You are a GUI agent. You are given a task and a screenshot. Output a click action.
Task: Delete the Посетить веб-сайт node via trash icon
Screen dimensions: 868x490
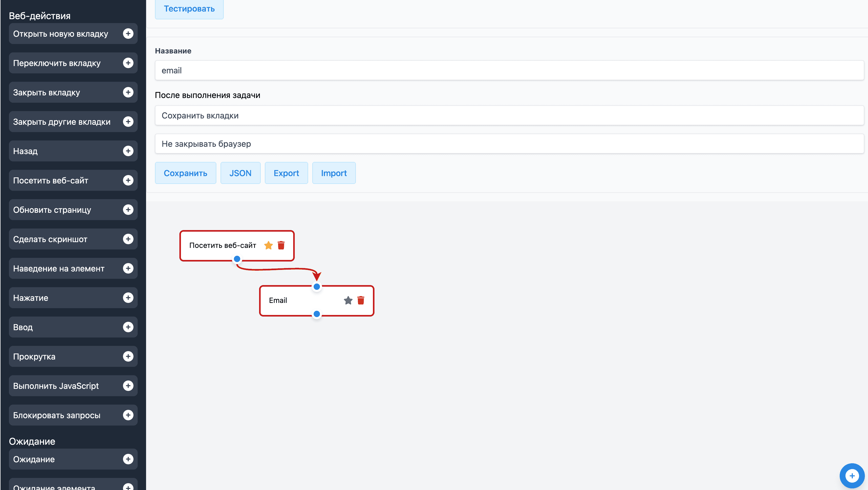tap(281, 245)
